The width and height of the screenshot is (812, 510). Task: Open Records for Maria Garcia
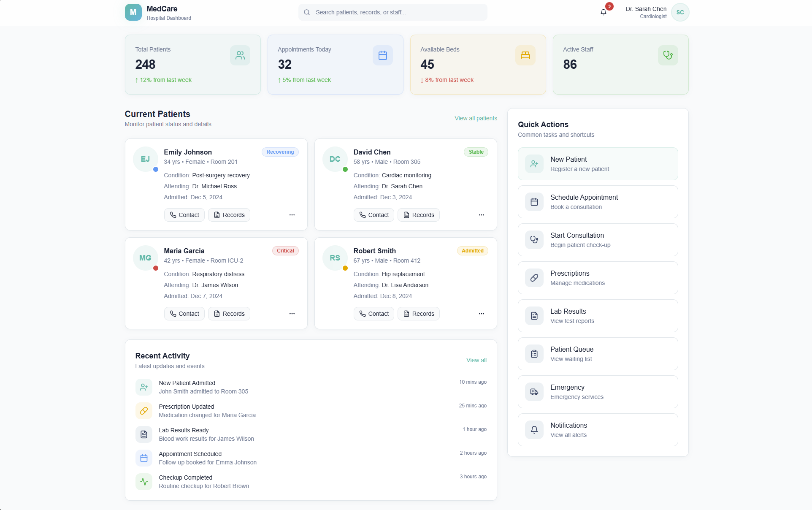[x=229, y=314]
